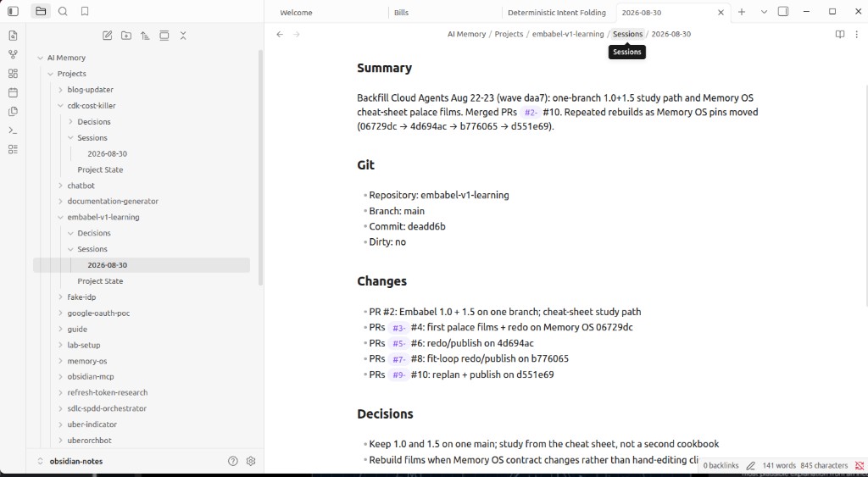Open the tab list dropdown
Screen dimensions: 868x477
[764, 12]
